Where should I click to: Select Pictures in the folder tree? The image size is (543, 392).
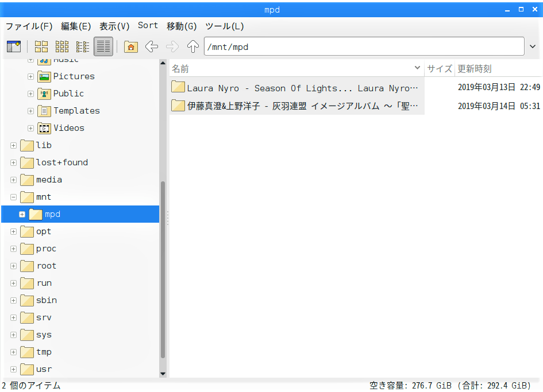[x=74, y=76]
